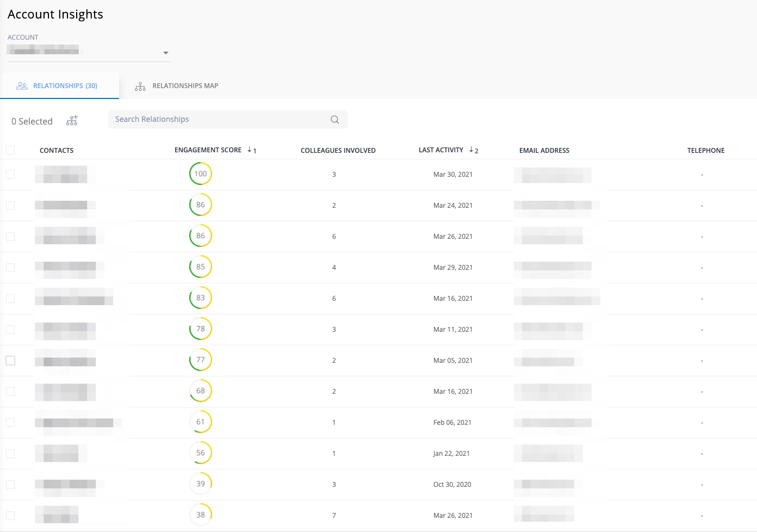Viewport: 757px width, 532px height.
Task: Click the Email Address column header
Action: point(544,151)
